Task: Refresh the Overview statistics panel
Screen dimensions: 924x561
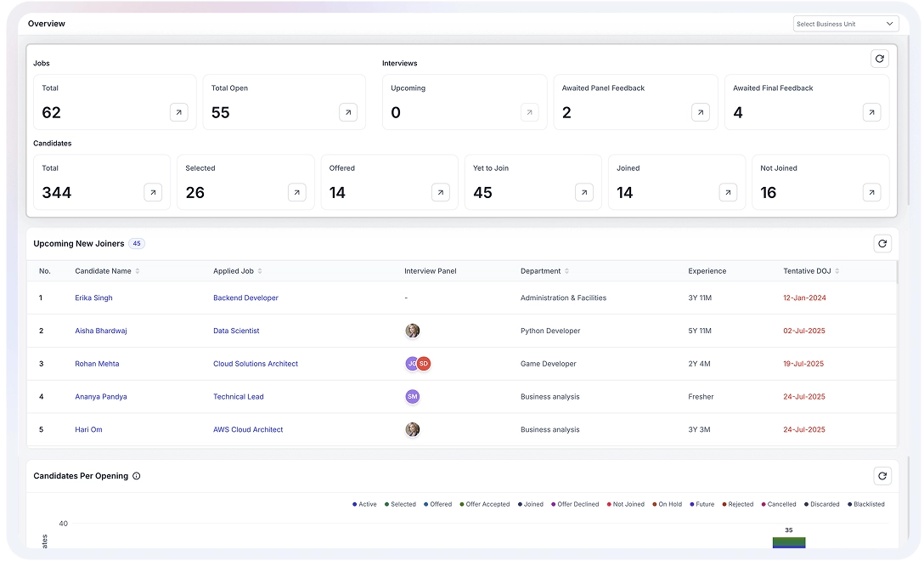Action: click(879, 59)
